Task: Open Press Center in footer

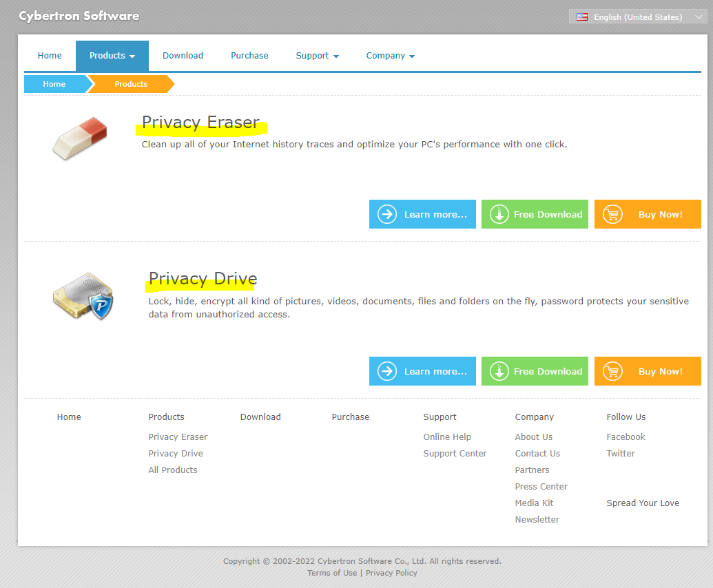Action: (x=541, y=486)
